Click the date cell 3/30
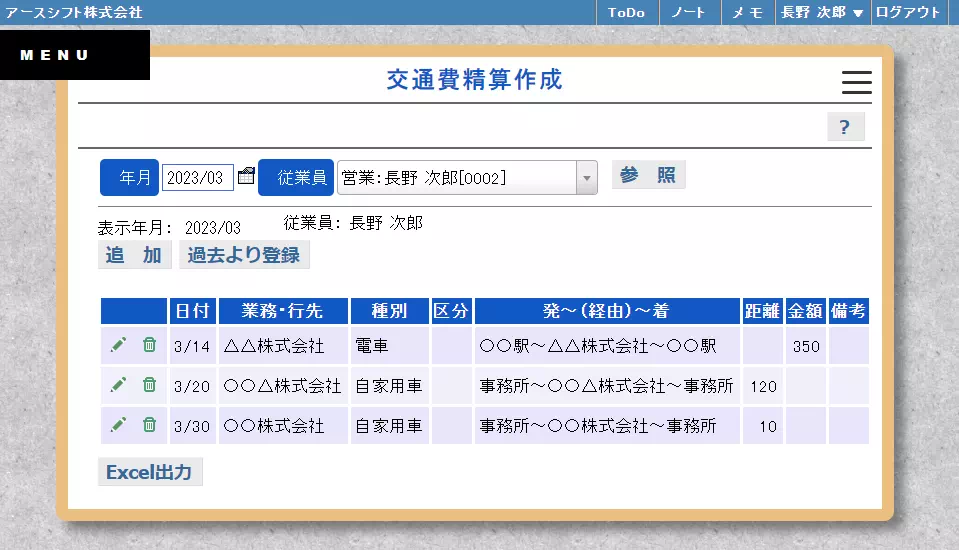Screen dimensions: 959x550 pos(193,426)
